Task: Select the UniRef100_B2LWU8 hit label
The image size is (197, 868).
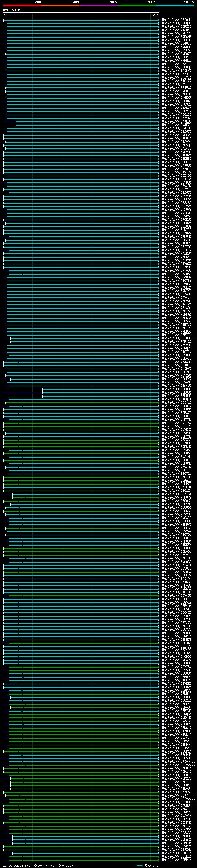Action: 176,389
